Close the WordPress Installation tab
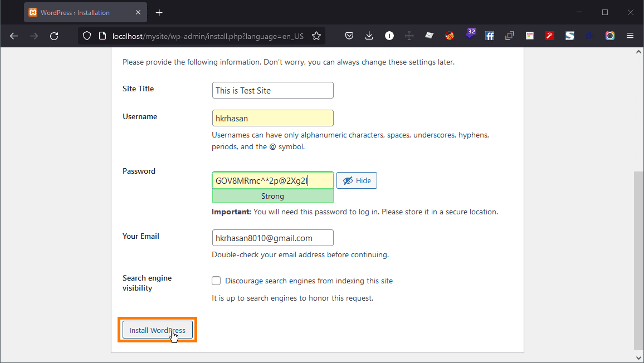 [x=138, y=12]
